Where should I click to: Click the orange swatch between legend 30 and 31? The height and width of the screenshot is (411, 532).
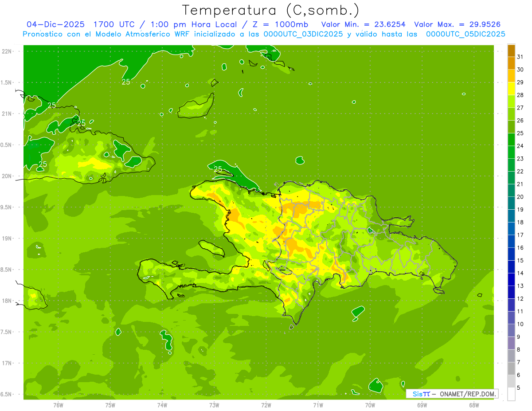point(511,63)
